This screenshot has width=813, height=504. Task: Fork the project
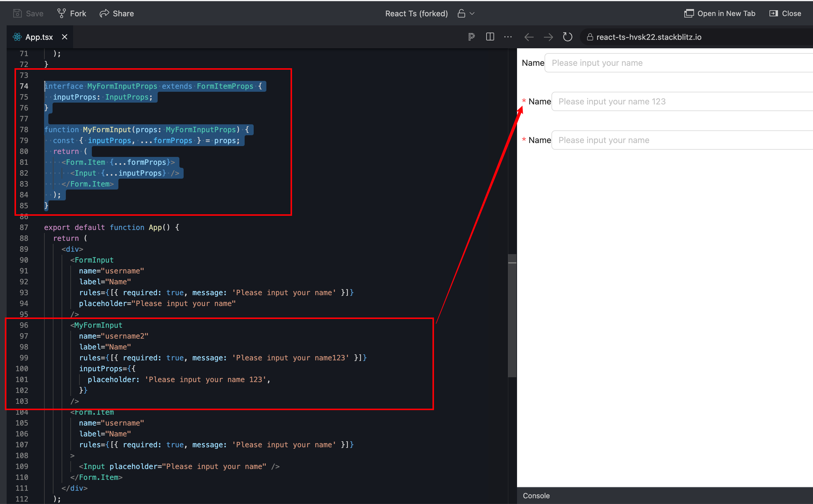coord(71,13)
